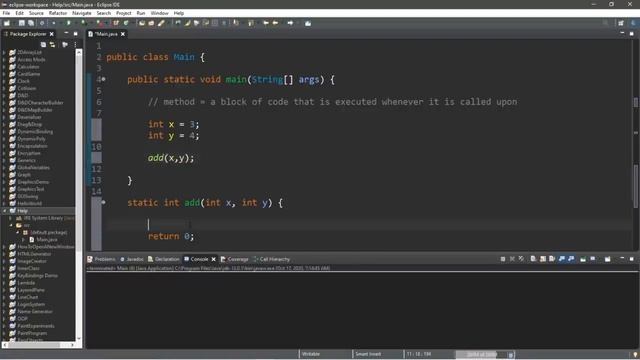
Task: Select the DynamicBinding project
Action: pyautogui.click(x=31, y=131)
